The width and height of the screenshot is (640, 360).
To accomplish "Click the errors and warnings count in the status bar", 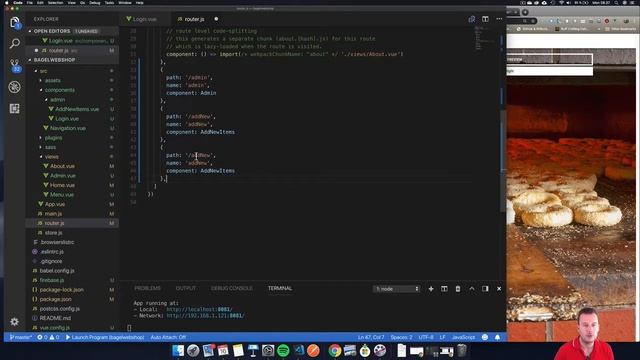I will 48,337.
